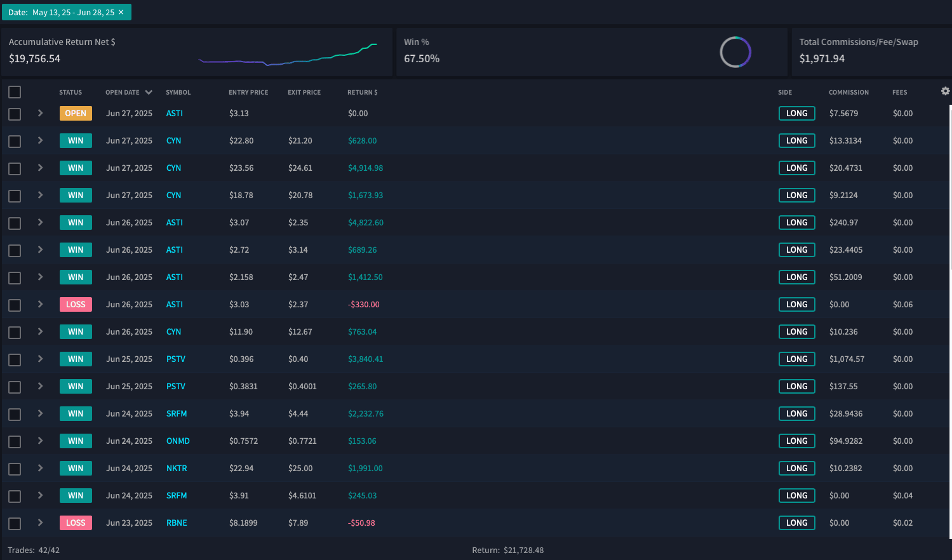Click the $4,914.98 return cell
This screenshot has width=952, height=560.
tap(365, 168)
